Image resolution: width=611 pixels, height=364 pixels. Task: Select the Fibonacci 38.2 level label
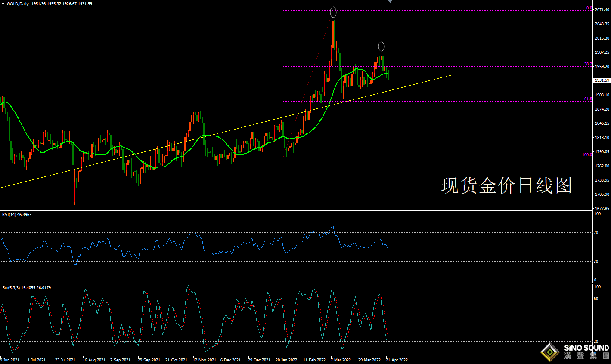(x=588, y=64)
